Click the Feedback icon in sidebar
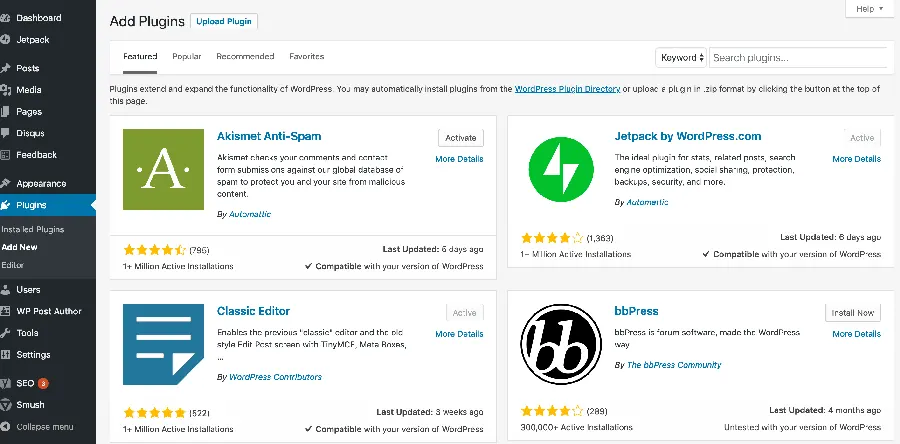Image resolution: width=900 pixels, height=444 pixels. click(5, 155)
